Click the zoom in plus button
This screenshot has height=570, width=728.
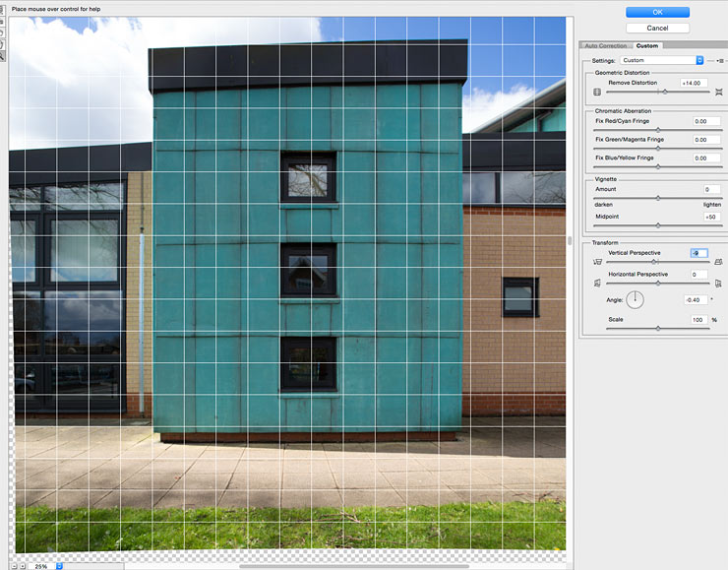(23, 566)
